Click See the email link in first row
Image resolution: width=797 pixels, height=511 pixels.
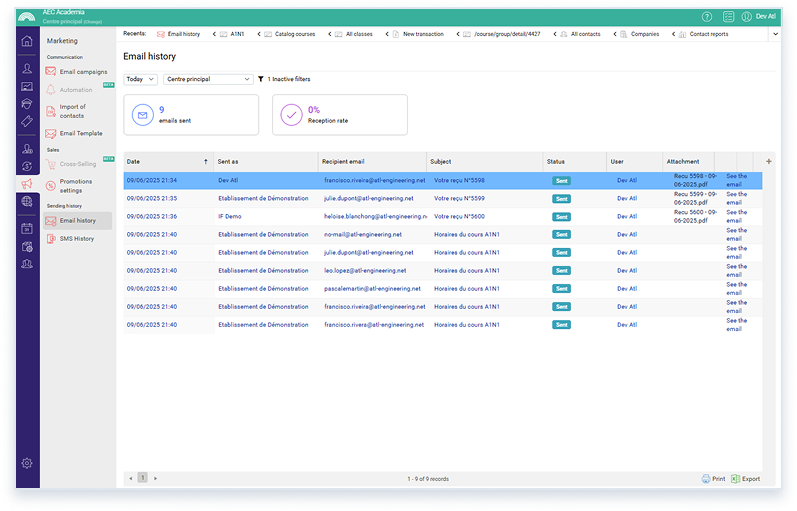point(735,180)
